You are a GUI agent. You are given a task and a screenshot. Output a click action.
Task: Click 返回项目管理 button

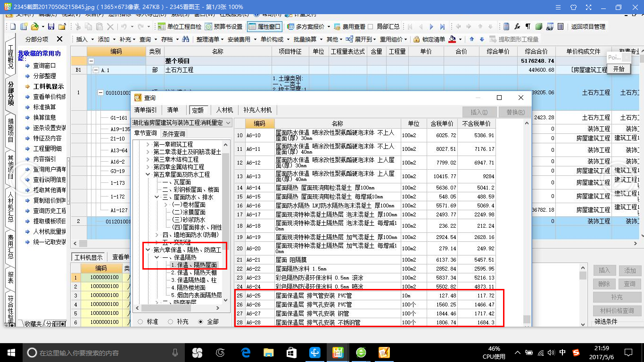pos(588,27)
